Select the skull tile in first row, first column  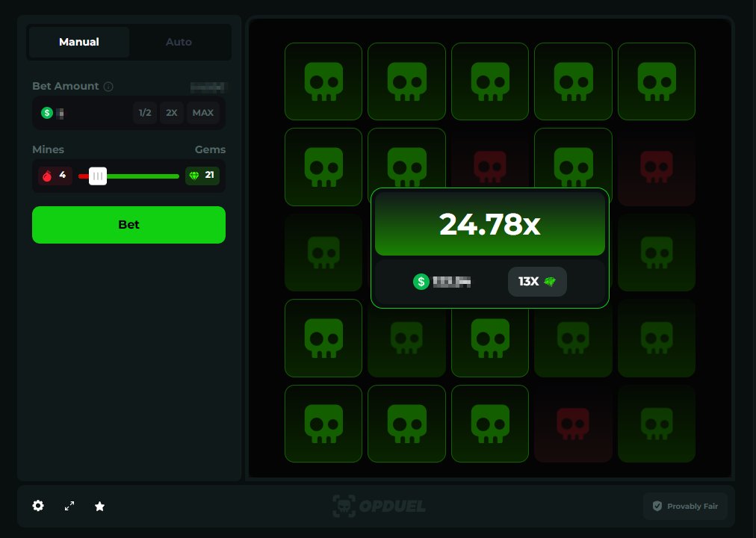point(323,81)
